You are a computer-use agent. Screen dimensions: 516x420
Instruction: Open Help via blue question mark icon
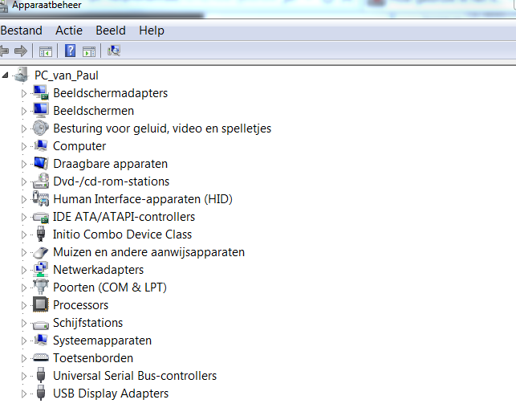click(70, 51)
